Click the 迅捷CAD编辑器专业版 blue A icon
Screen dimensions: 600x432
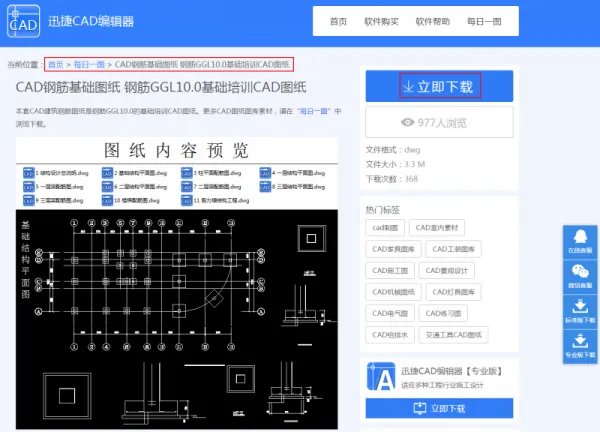pyautogui.click(x=381, y=377)
